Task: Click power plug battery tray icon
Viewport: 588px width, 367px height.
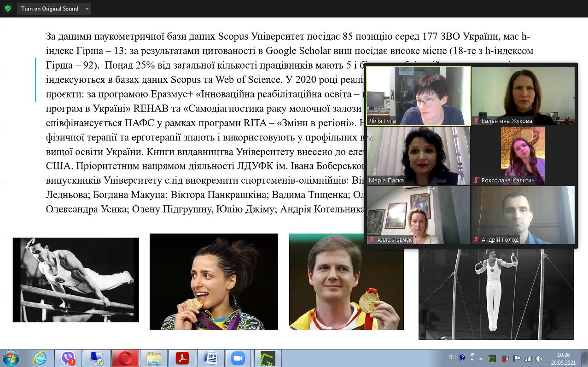Action: click(505, 358)
